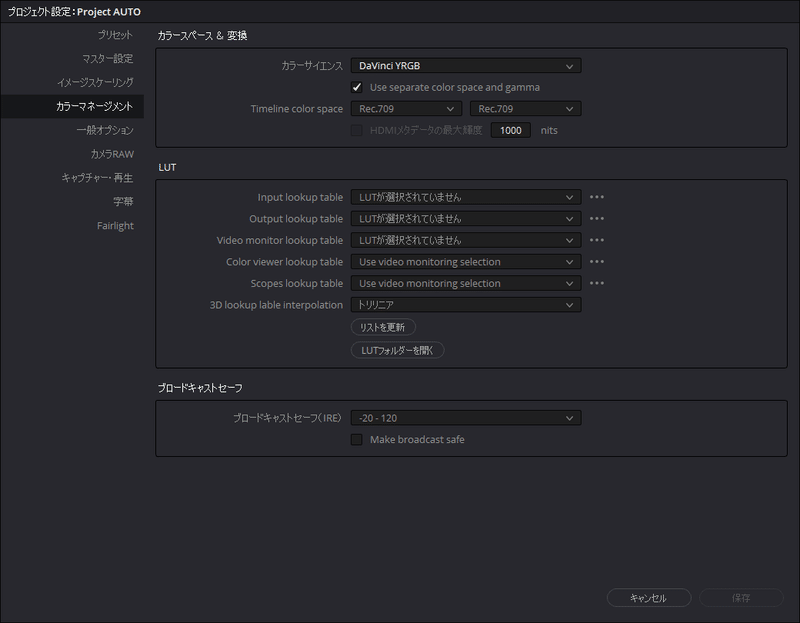Open the Video monitor lookup table dropdown
Screen dimensions: 800x623
(466, 240)
